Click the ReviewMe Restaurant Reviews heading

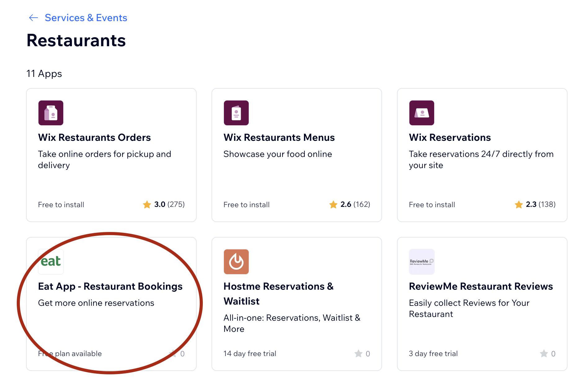coord(480,286)
